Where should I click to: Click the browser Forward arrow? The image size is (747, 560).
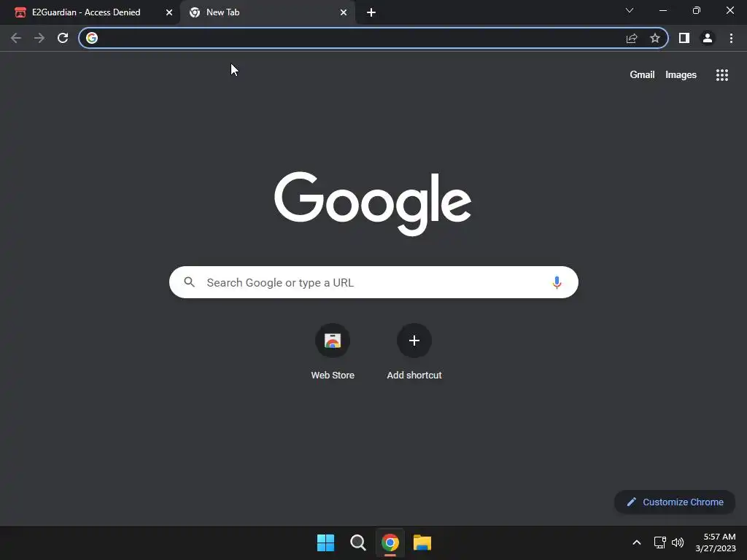click(x=39, y=38)
